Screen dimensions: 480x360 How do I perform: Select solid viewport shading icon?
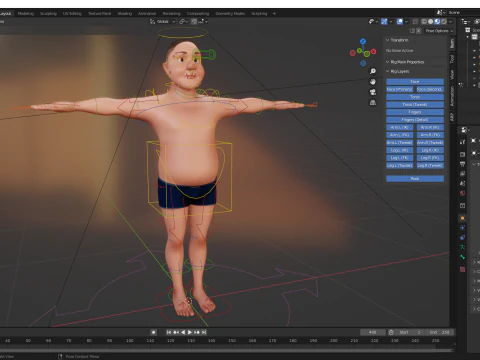(430, 21)
